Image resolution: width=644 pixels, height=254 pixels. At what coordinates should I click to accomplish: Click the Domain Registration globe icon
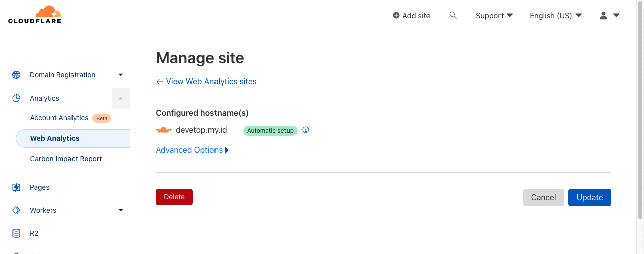click(x=16, y=75)
